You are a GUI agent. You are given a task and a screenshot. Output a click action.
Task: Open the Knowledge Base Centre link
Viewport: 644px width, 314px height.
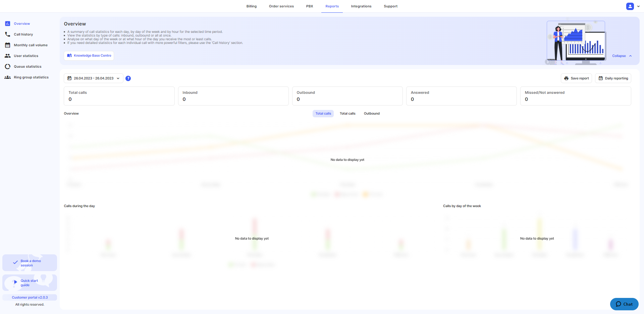coord(89,56)
